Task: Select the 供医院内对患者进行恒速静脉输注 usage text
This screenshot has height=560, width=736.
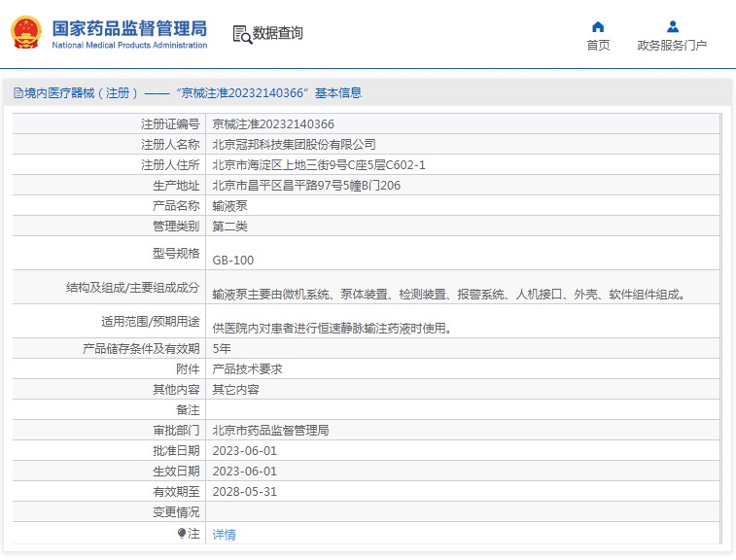Action: tap(333, 328)
